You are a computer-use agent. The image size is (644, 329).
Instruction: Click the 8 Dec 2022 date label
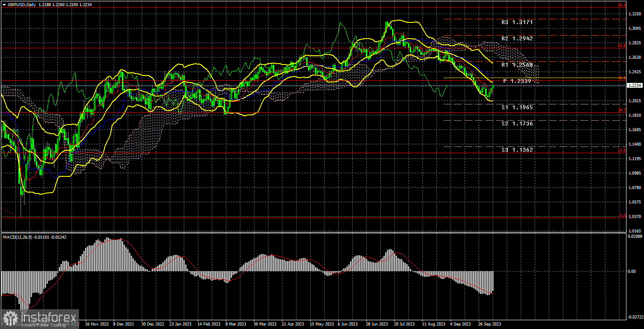123,324
